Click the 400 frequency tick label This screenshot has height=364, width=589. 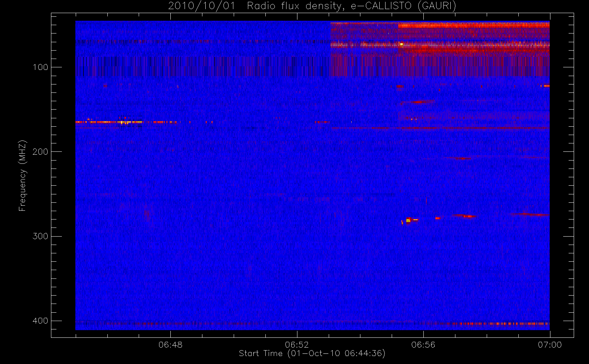40,321
